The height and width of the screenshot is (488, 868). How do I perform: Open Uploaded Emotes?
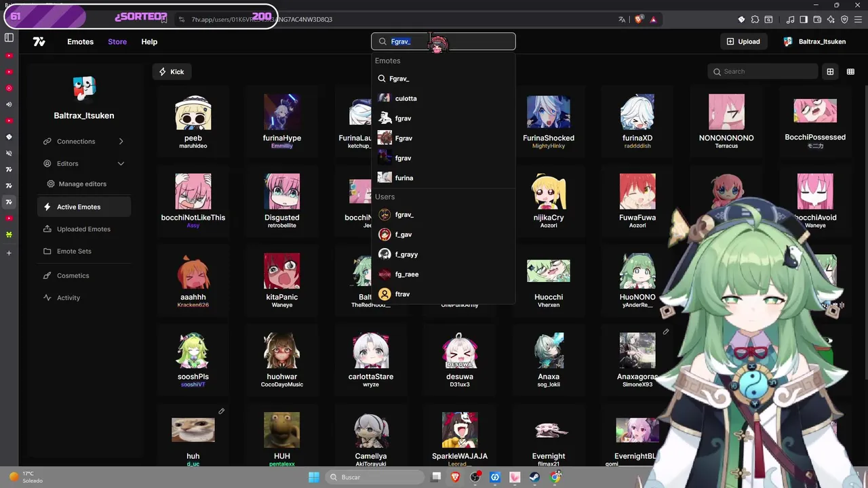[83, 229]
